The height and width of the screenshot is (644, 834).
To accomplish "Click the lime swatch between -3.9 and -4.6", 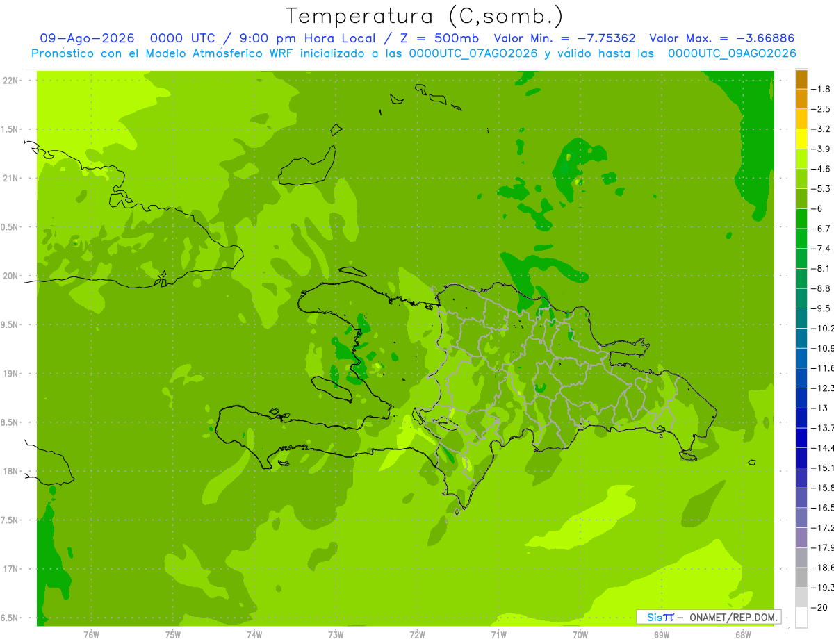I will click(x=801, y=159).
